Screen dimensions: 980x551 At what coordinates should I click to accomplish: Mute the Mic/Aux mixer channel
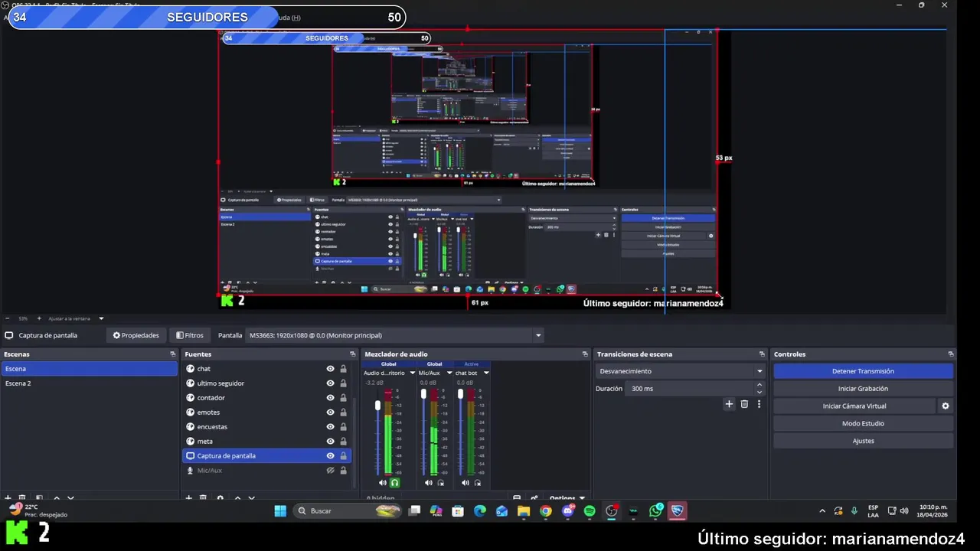428,483
